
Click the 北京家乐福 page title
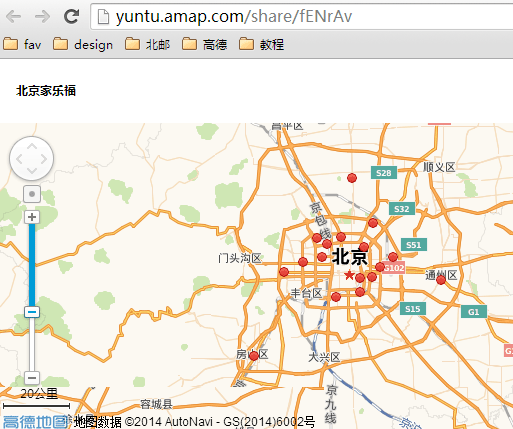(x=46, y=91)
